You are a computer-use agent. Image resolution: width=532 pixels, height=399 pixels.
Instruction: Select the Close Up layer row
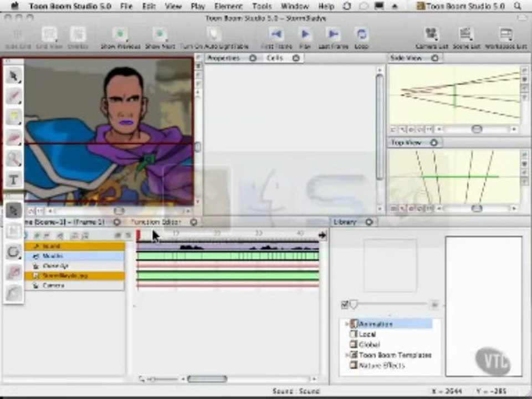75,265
